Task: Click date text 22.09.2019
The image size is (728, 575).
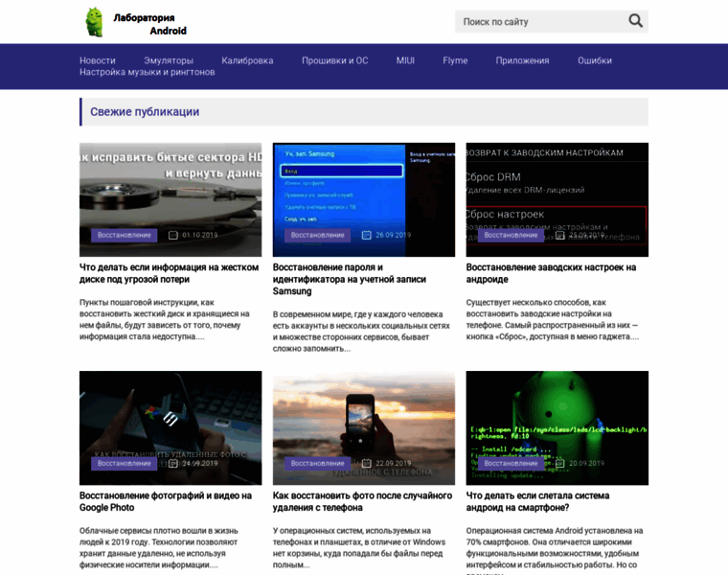Action: click(x=394, y=463)
